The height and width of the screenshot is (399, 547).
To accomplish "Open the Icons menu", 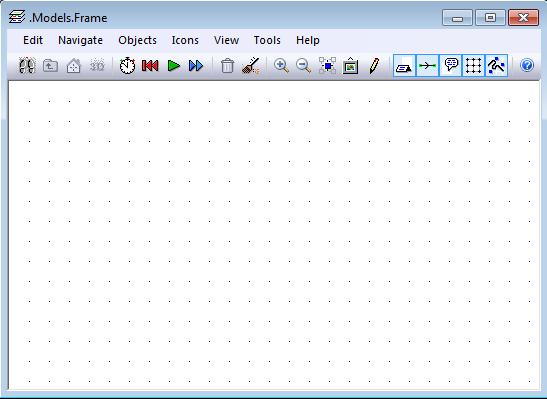I will [185, 40].
